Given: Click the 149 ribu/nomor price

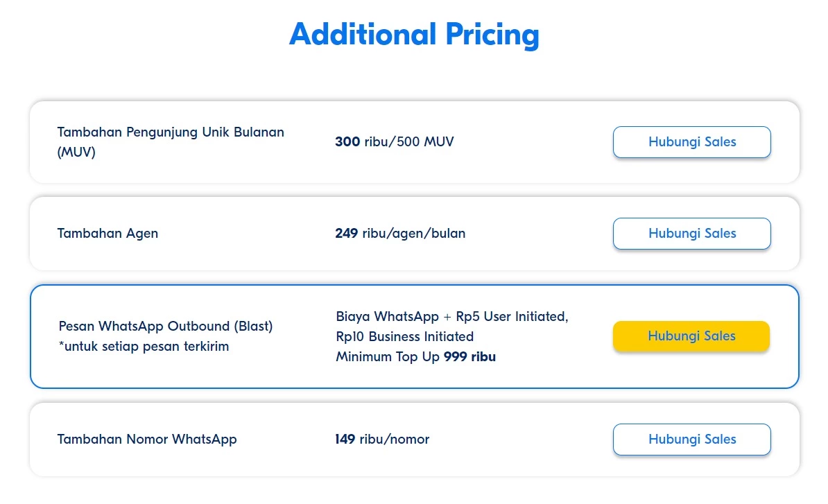Looking at the screenshot, I should 382,440.
